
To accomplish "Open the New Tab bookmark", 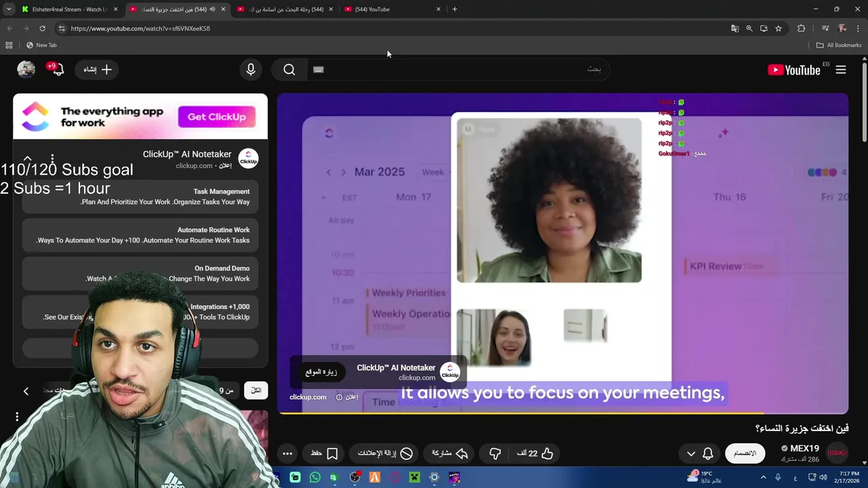I will pos(41,45).
